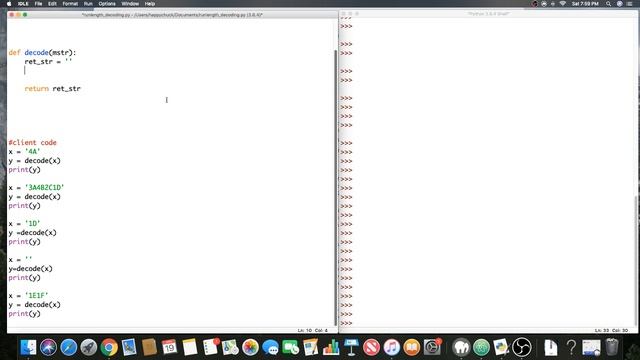
Task: Open the Edit menu
Action: [52, 4]
